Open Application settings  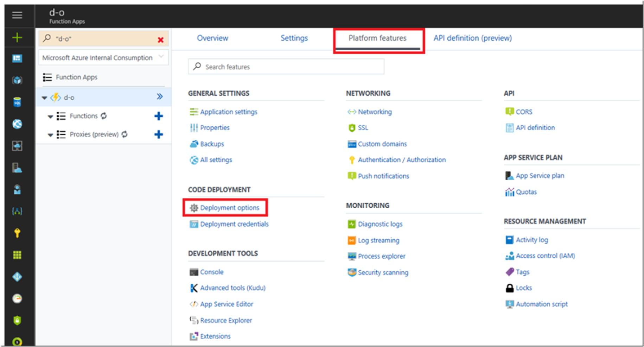point(229,112)
